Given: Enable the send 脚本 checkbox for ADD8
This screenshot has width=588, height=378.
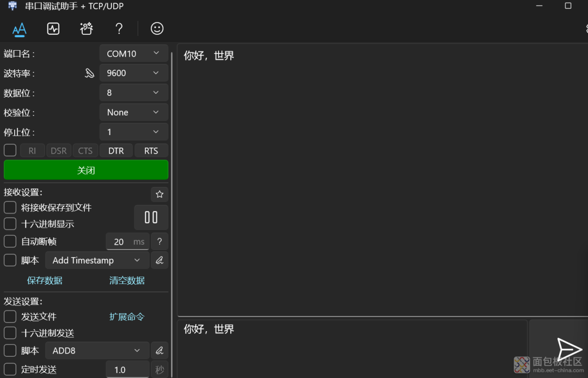Looking at the screenshot, I should click(x=10, y=351).
